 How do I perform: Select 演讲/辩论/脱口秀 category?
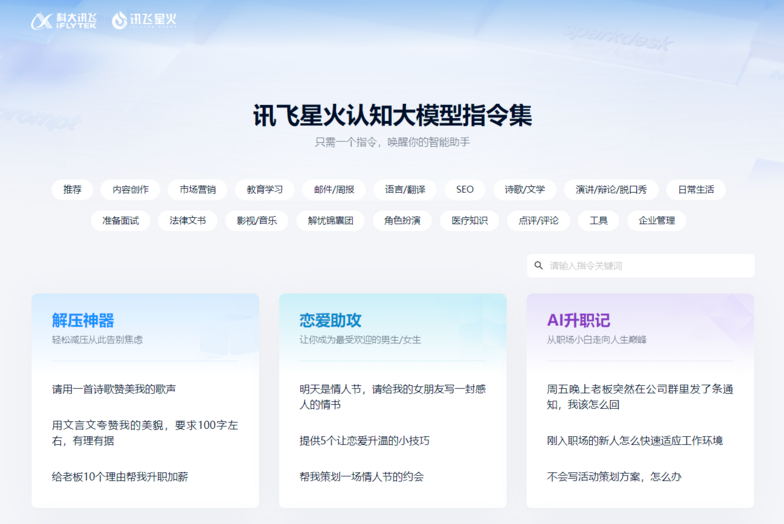tap(611, 190)
